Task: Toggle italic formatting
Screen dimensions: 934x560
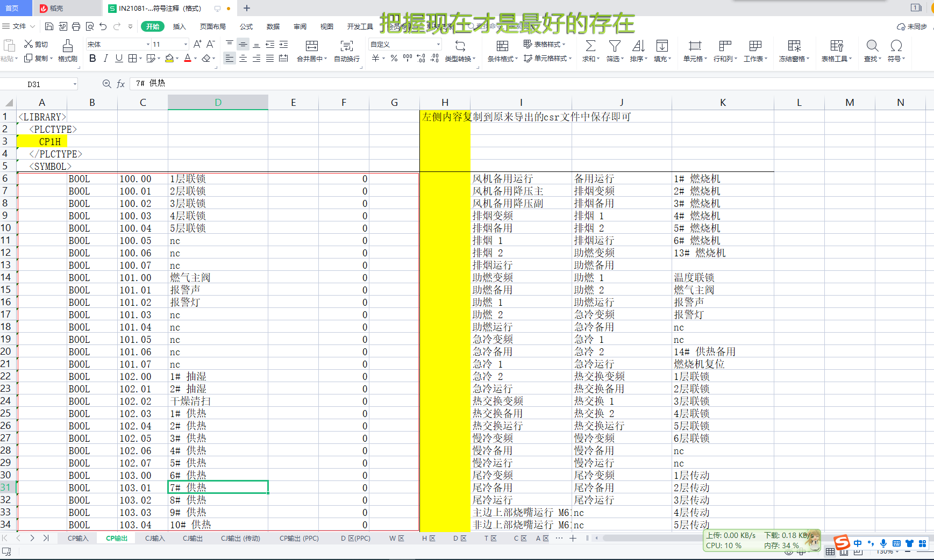Action: pos(105,59)
